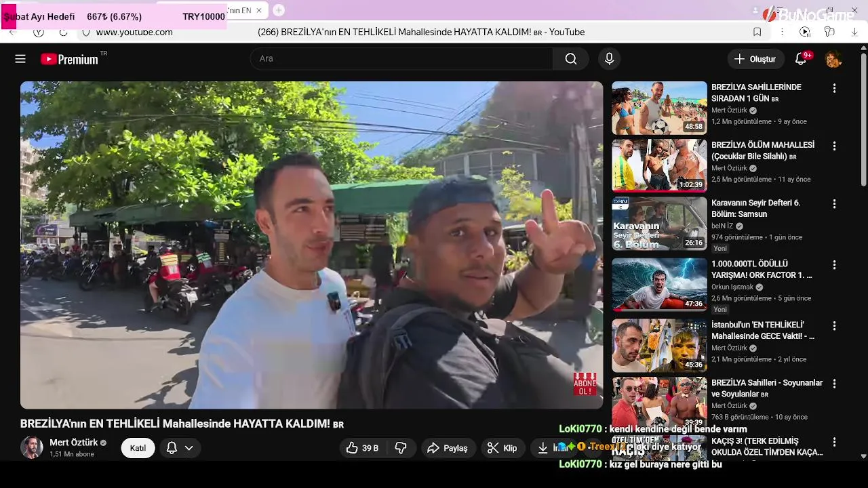Start voice search with the microphone
868x488 pixels.
(x=609, y=59)
